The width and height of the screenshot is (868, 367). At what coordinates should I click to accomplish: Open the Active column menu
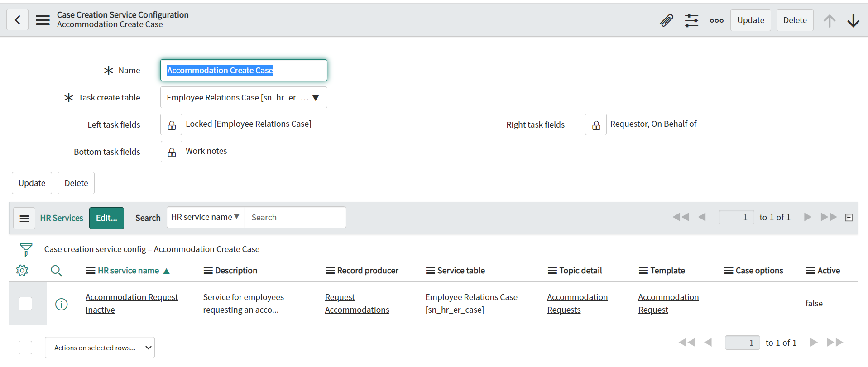pyautogui.click(x=811, y=271)
